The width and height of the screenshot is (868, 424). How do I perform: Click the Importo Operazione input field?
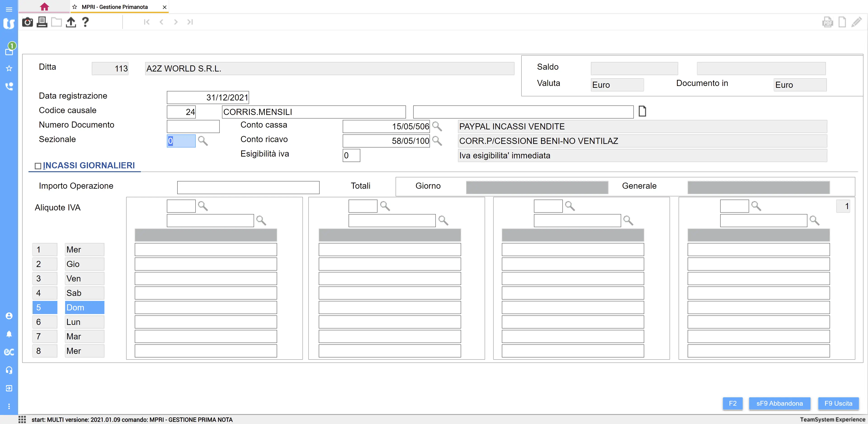[x=248, y=187]
